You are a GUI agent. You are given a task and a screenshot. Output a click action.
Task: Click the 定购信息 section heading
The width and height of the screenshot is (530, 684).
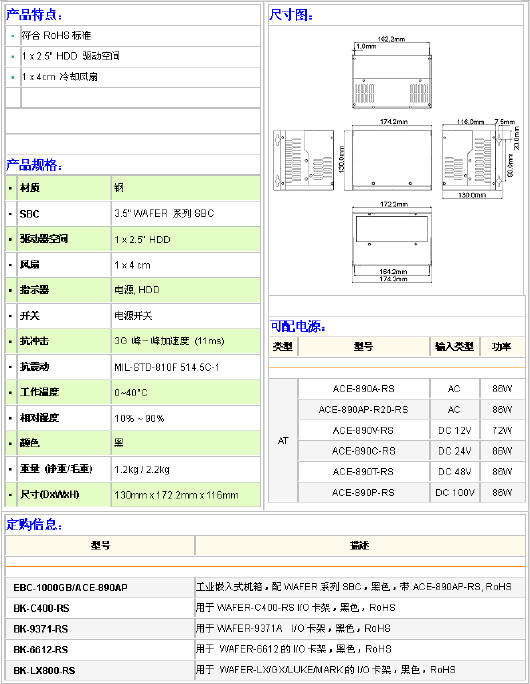34,524
